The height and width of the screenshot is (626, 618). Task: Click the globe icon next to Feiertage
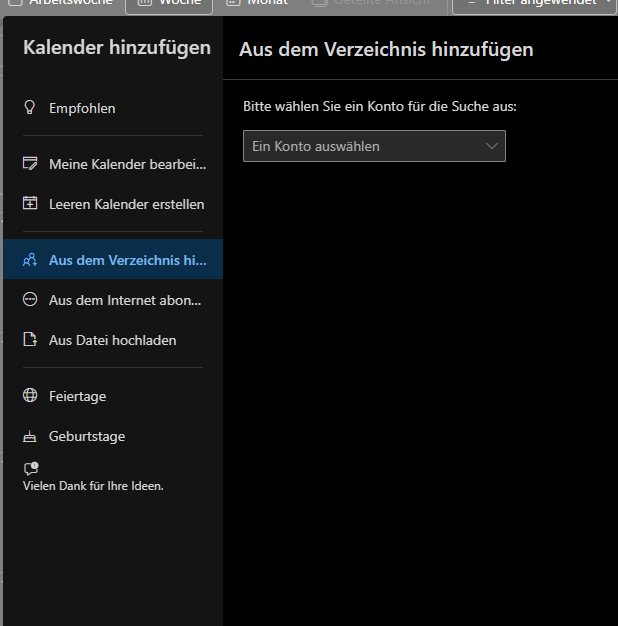pos(30,395)
